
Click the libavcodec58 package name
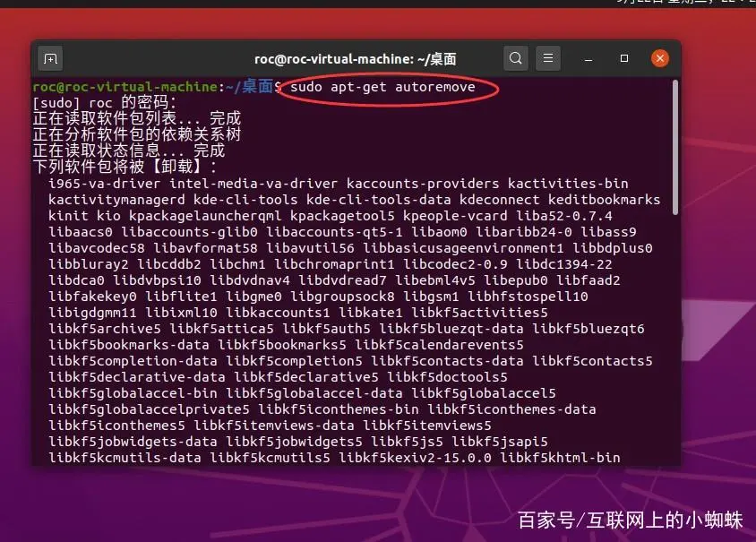tap(97, 248)
